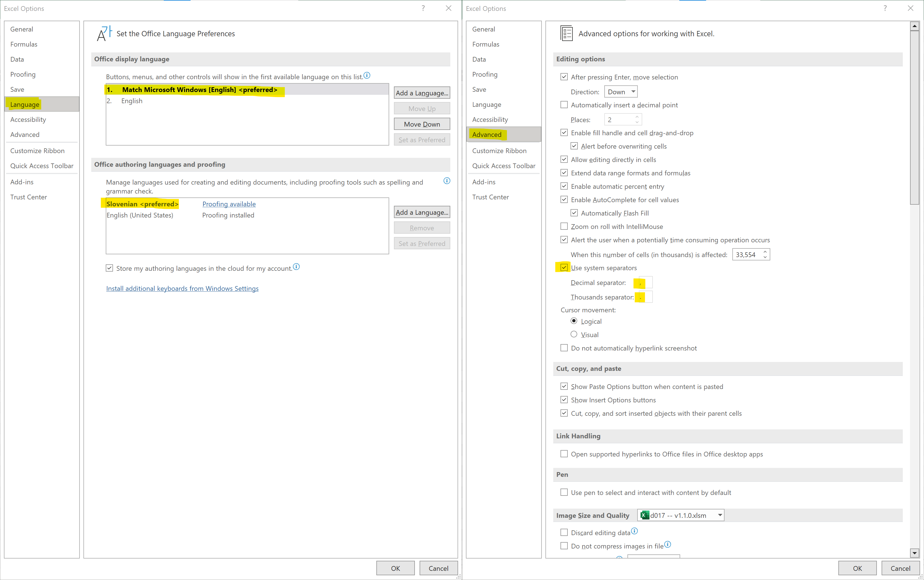Screen dimensions: 924x580
Task: Click info icon beside cloud authoring languages option
Action: [296, 267]
